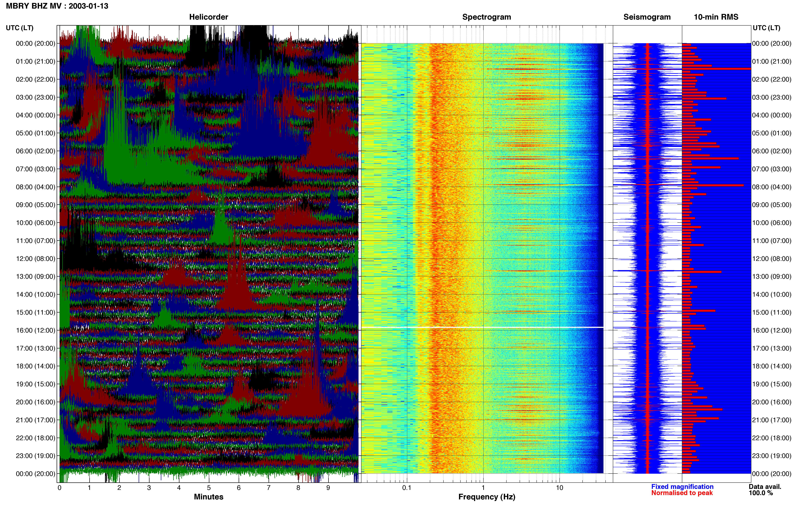Click "16:00 (12:00)" on the helicorder time axis

[x=36, y=331]
